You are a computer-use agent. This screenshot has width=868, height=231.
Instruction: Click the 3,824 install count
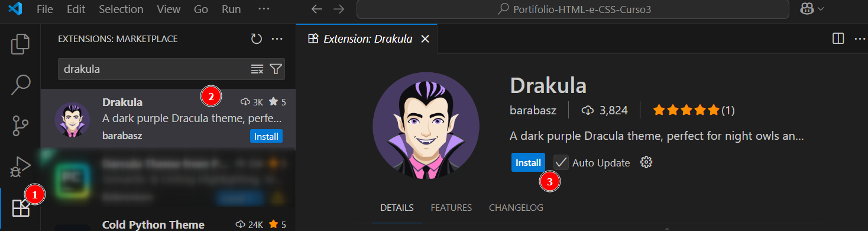click(605, 110)
